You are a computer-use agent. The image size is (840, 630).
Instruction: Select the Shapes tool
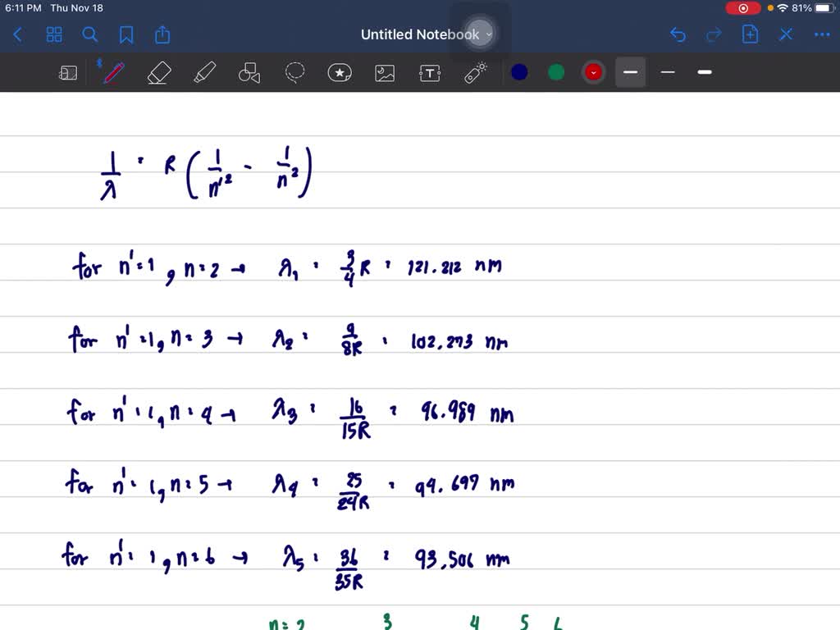click(x=249, y=73)
